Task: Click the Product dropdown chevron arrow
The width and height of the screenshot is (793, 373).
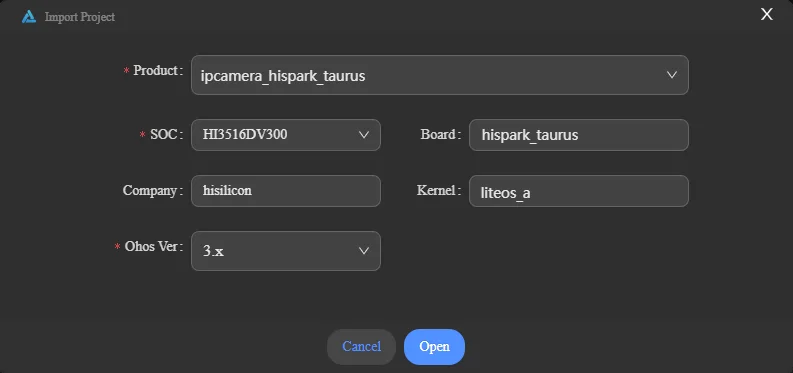Action: click(672, 75)
